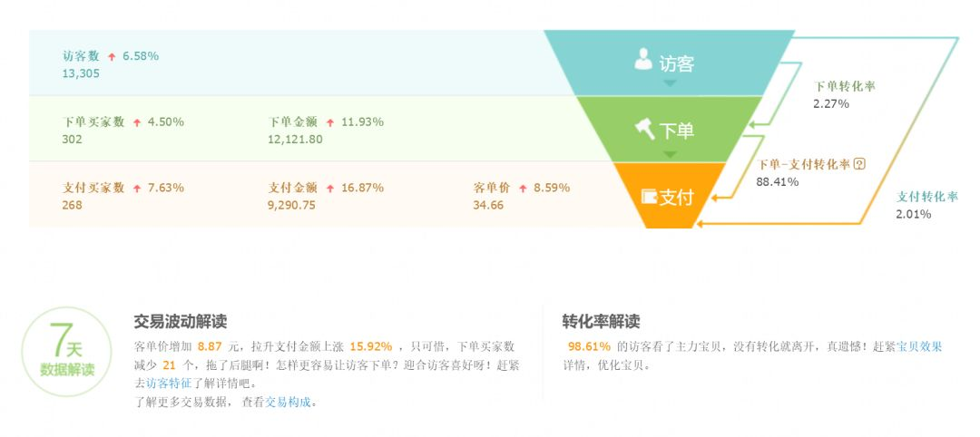Click the red up arrow beside 访客数
980x437 pixels.
coord(112,56)
